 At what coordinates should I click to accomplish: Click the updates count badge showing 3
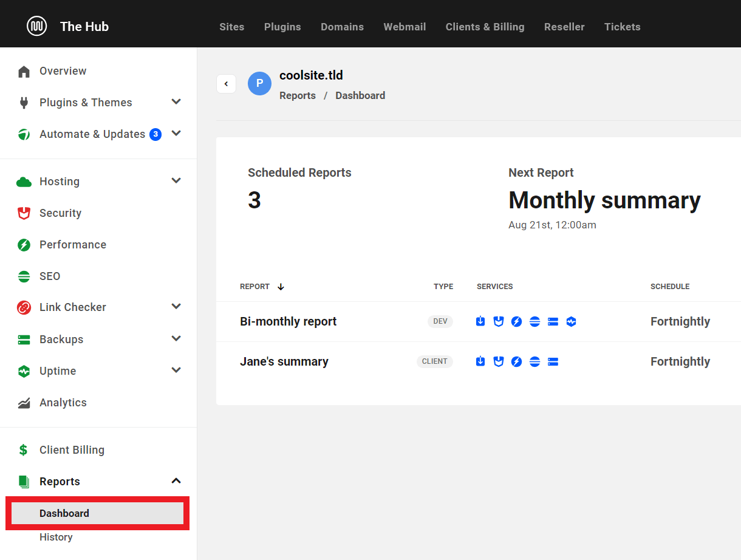[x=155, y=134]
